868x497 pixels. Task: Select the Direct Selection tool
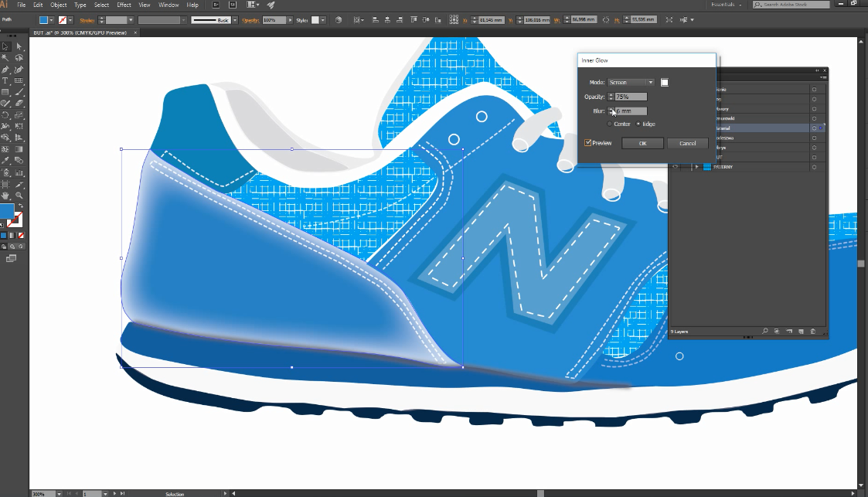point(19,46)
